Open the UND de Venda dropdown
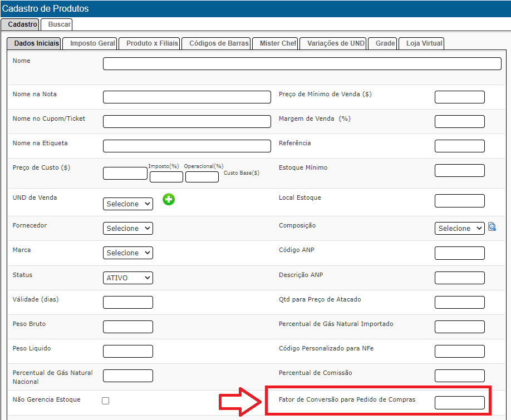The height and width of the screenshot is (420, 511). click(128, 204)
